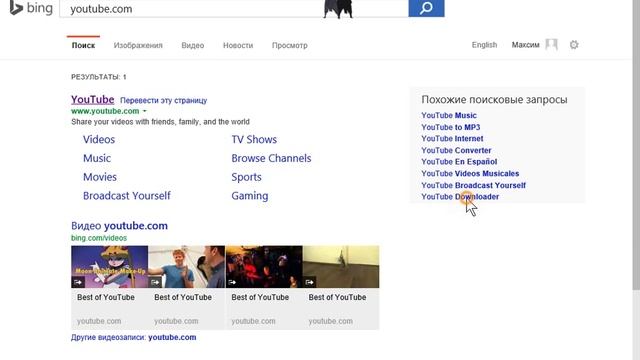Screen dimensions: 640x360
Task: Select YouTube Downloader related search
Action: point(460,197)
